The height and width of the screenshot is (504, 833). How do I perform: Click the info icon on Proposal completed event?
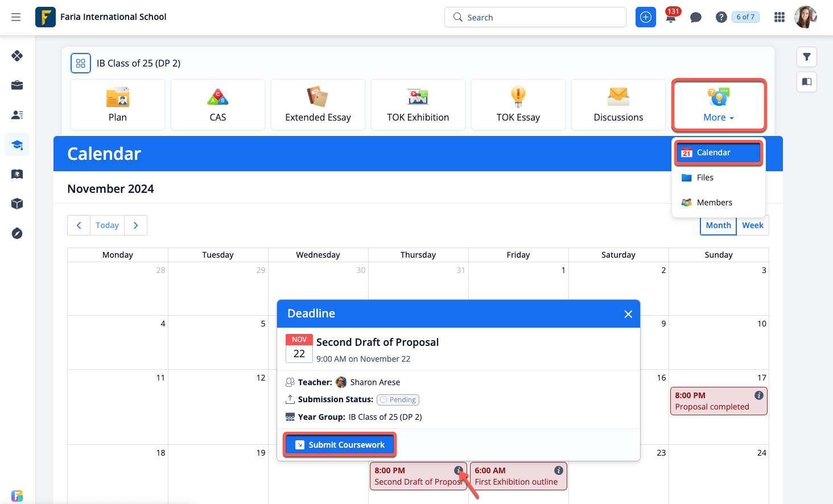click(x=758, y=395)
